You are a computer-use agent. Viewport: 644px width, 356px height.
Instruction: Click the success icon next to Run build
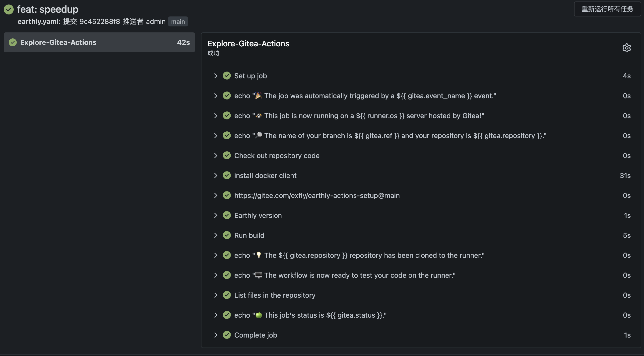coord(227,235)
